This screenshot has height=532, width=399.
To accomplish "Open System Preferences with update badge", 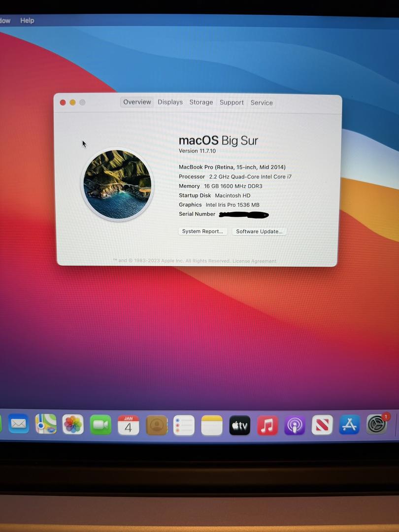I will [x=377, y=424].
